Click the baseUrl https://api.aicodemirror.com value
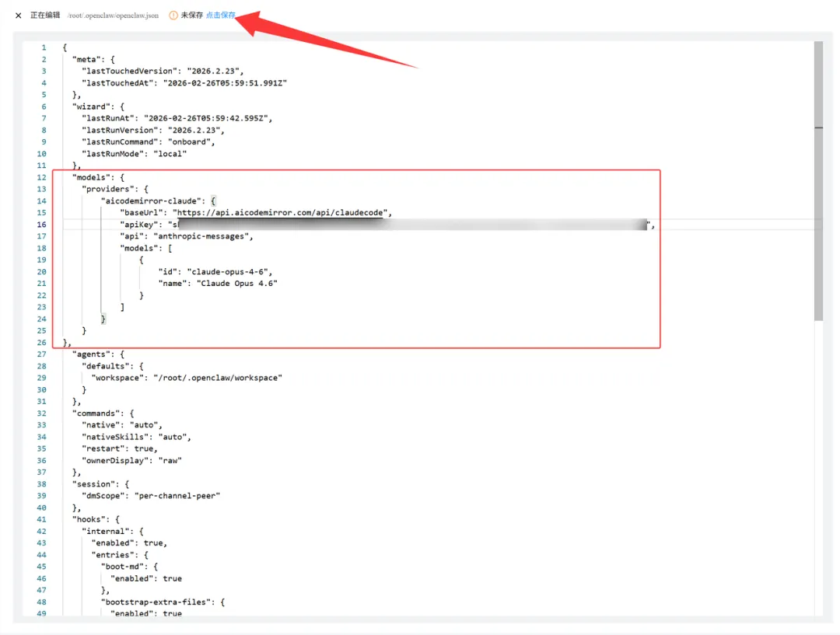The height and width of the screenshot is (635, 840). coord(280,212)
